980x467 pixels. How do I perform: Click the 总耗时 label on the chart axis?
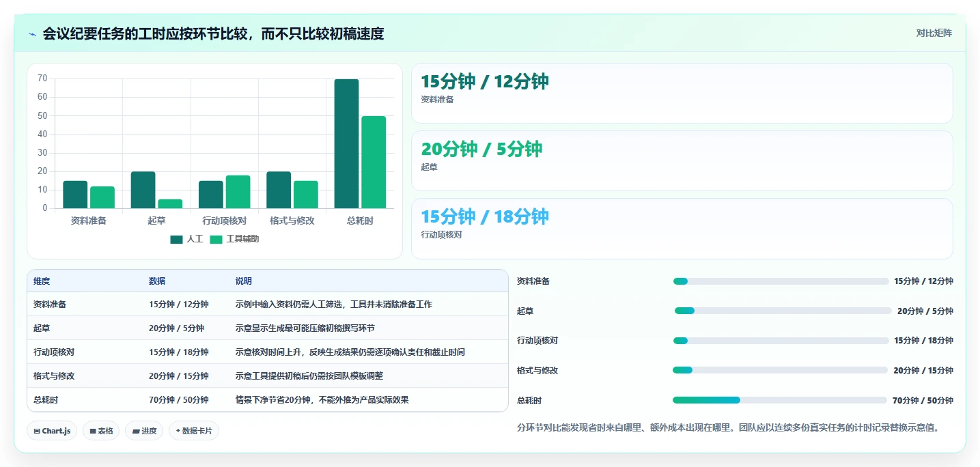(360, 221)
